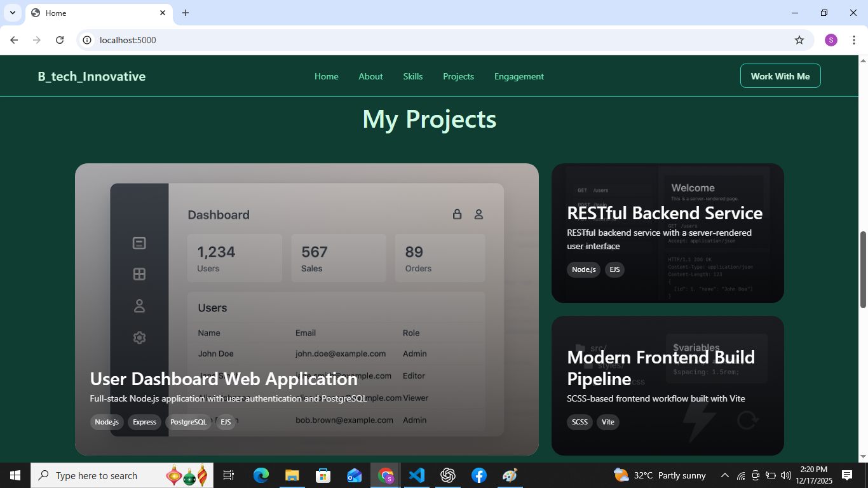Click the B_tech_Innovative logo link
Viewport: 868px width, 488px height.
(92, 76)
